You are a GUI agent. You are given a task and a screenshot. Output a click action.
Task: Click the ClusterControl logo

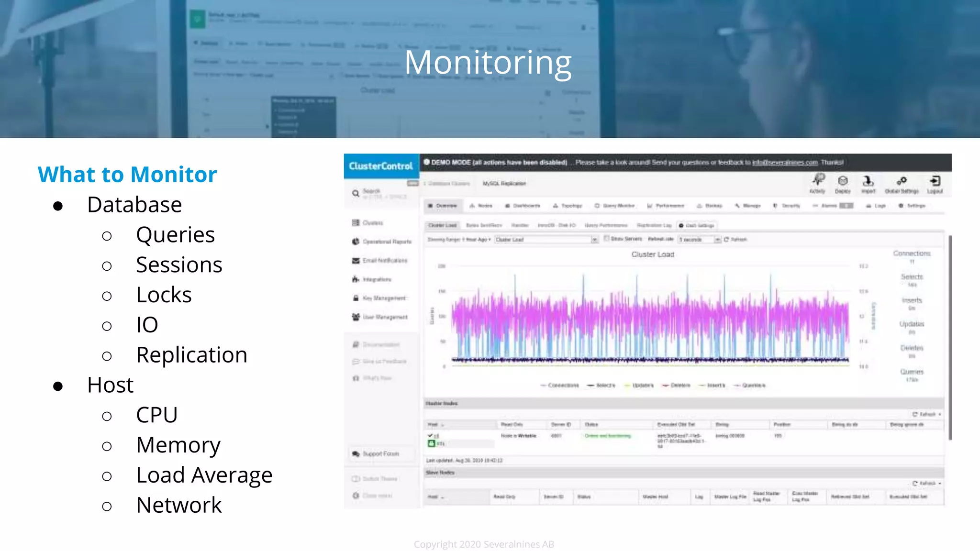click(x=381, y=166)
